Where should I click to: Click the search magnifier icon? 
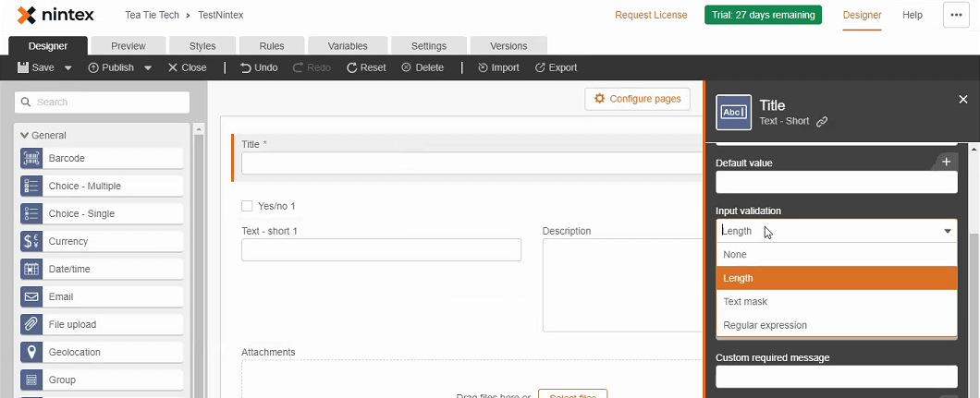[26, 103]
